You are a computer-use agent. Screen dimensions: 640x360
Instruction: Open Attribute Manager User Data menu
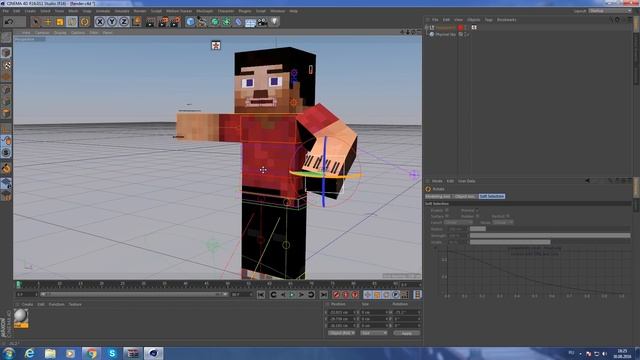pos(467,181)
